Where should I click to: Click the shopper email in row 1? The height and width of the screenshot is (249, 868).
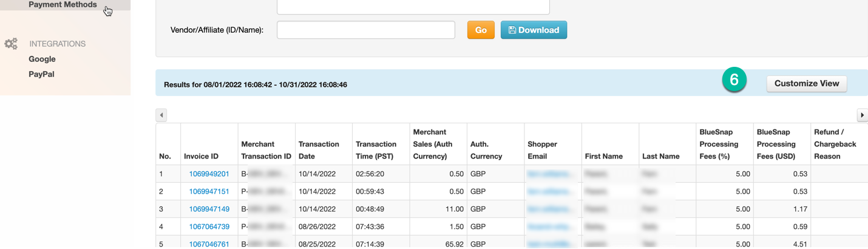(550, 174)
